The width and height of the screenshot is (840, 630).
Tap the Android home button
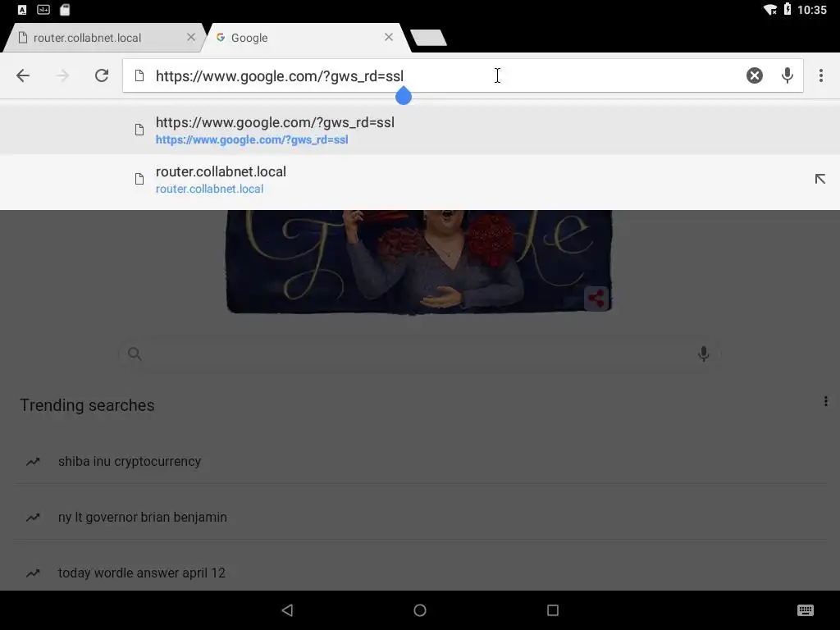(x=420, y=610)
